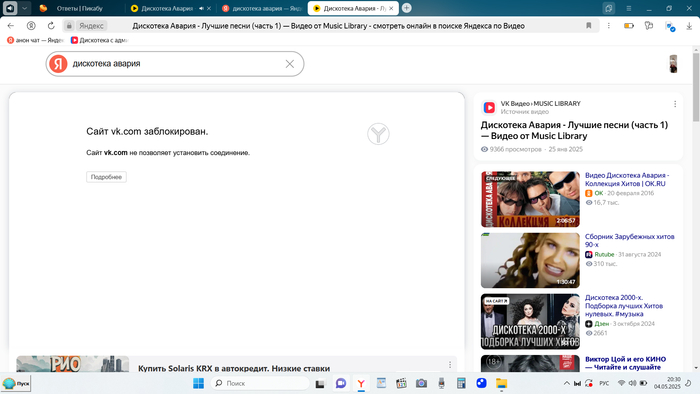Open анон чат bookmark
This screenshot has height=394, width=700.
pos(35,40)
